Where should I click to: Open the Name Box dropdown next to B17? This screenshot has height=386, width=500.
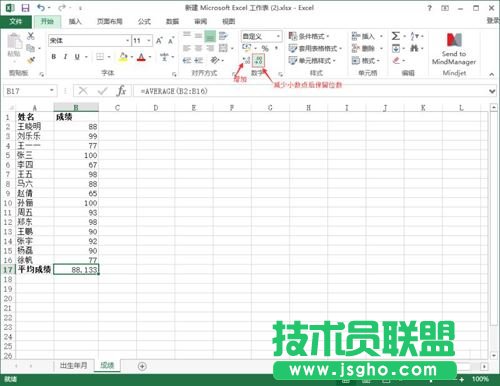pyautogui.click(x=52, y=90)
